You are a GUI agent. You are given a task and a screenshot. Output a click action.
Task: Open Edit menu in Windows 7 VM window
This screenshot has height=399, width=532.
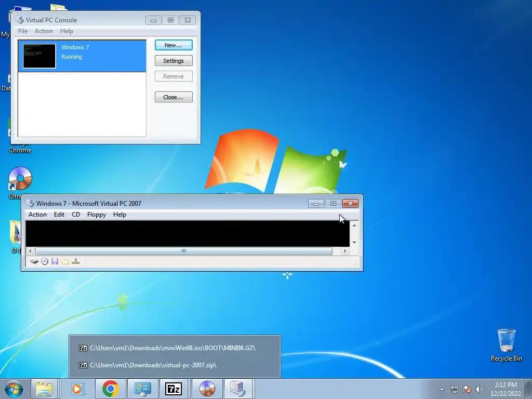(59, 215)
